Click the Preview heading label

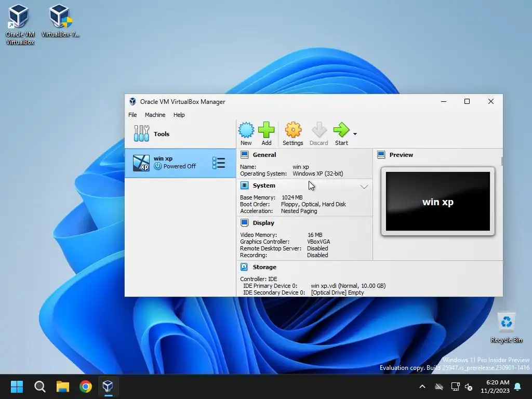[401, 155]
